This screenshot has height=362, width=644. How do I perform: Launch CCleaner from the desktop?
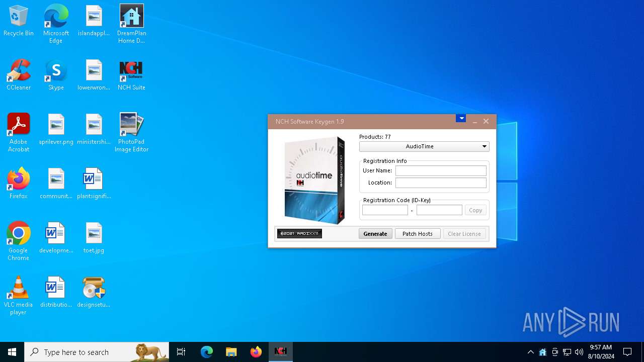tap(19, 75)
